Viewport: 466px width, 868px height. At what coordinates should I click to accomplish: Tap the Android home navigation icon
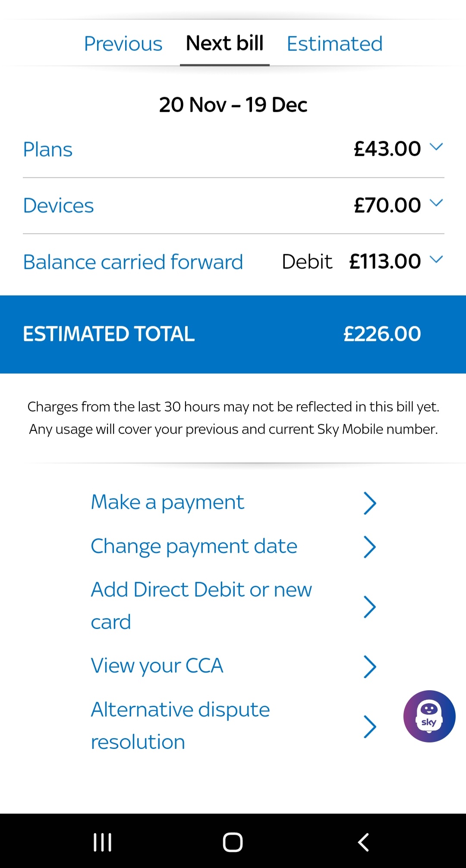pos(233,842)
